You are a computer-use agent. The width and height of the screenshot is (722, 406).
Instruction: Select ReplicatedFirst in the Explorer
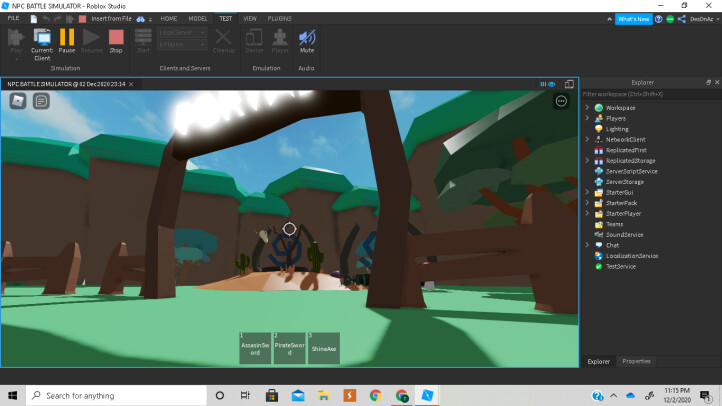[x=626, y=150]
